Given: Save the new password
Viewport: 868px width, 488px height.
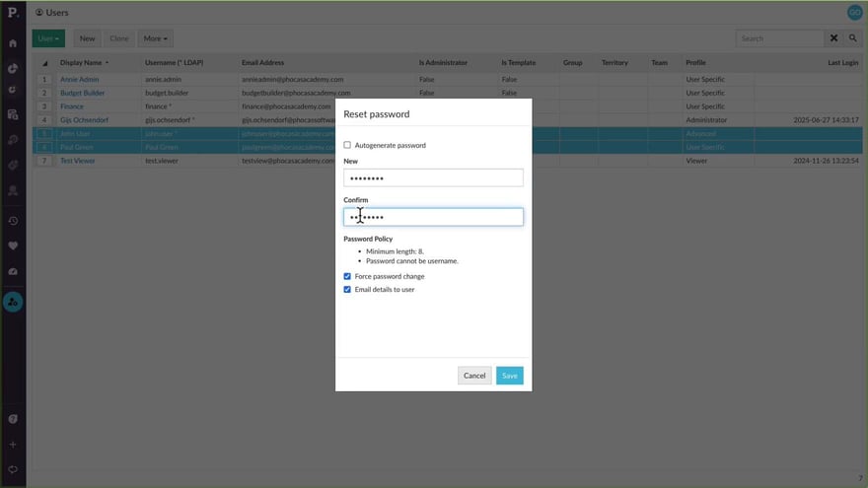Looking at the screenshot, I should [x=509, y=376].
